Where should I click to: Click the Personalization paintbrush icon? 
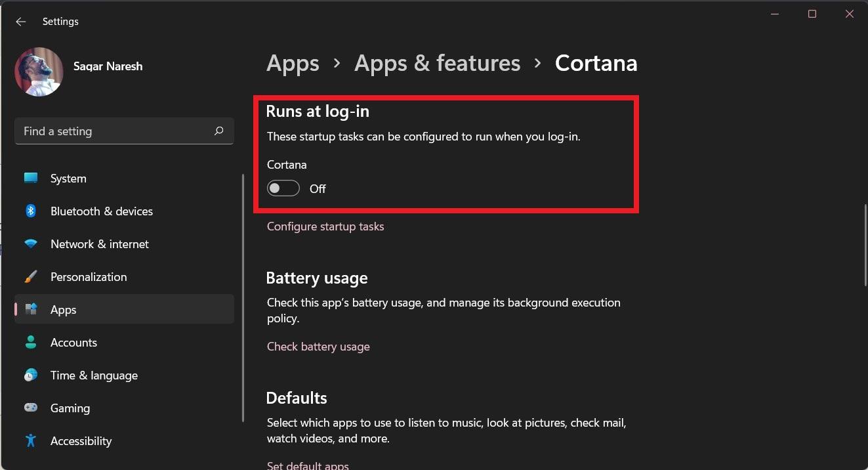31,277
